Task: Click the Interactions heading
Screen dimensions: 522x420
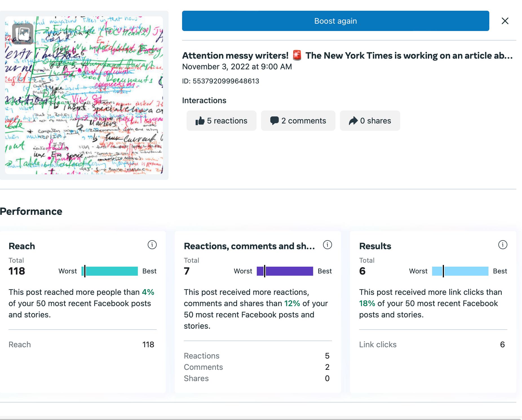Action: pyautogui.click(x=204, y=101)
